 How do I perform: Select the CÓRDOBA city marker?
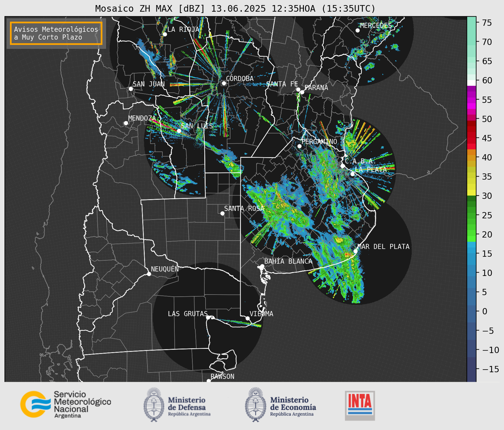pos(224,83)
